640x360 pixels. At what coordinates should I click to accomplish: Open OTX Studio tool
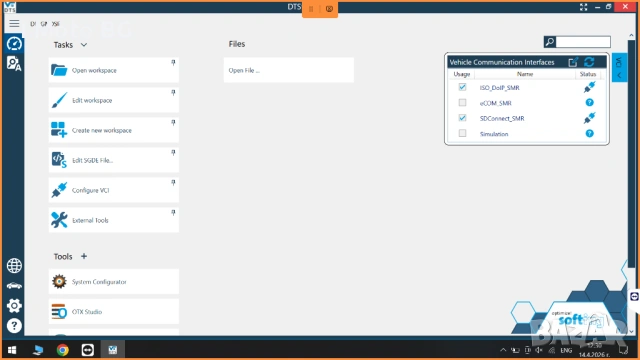[113, 311]
